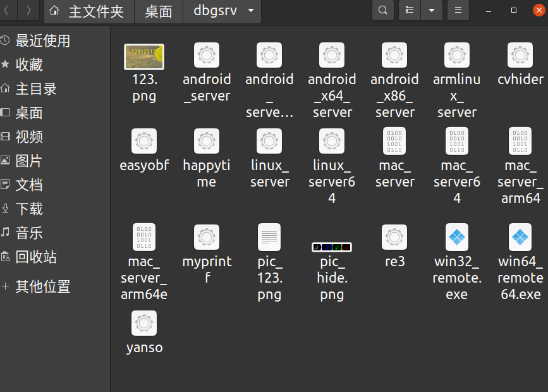This screenshot has width=548, height=392.
Task: Navigate to 桌面 in the path bar
Action: coord(159,11)
